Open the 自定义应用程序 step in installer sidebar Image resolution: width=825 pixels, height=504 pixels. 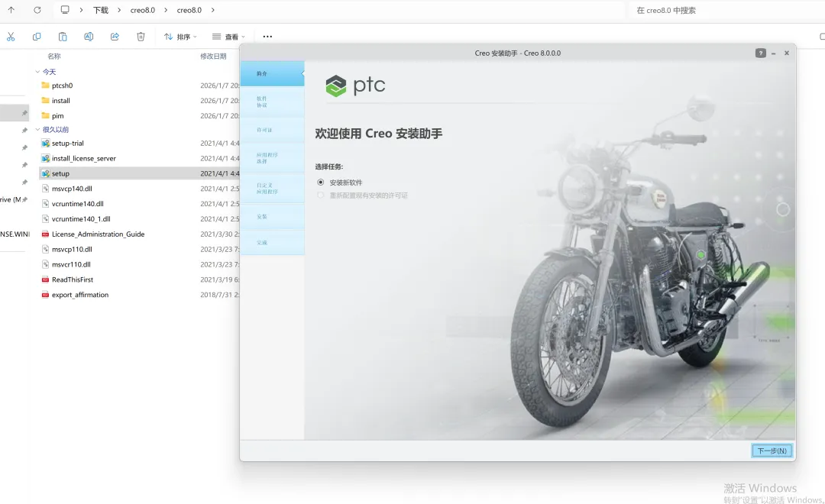pos(272,189)
